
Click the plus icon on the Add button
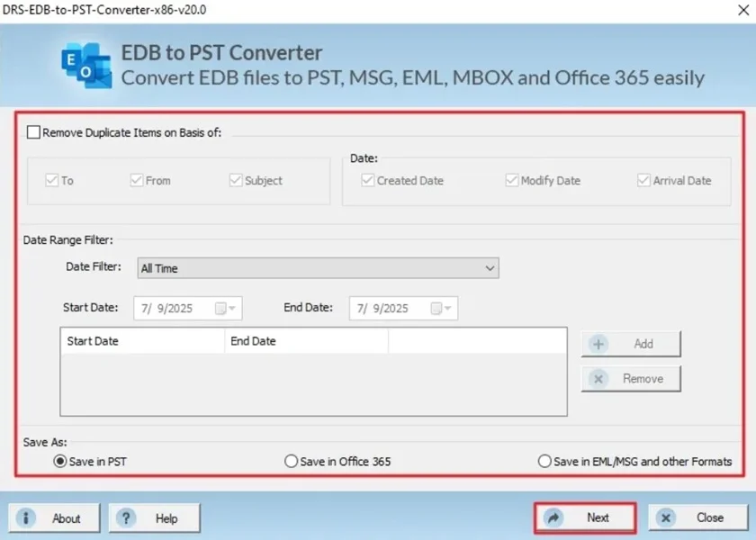click(600, 343)
